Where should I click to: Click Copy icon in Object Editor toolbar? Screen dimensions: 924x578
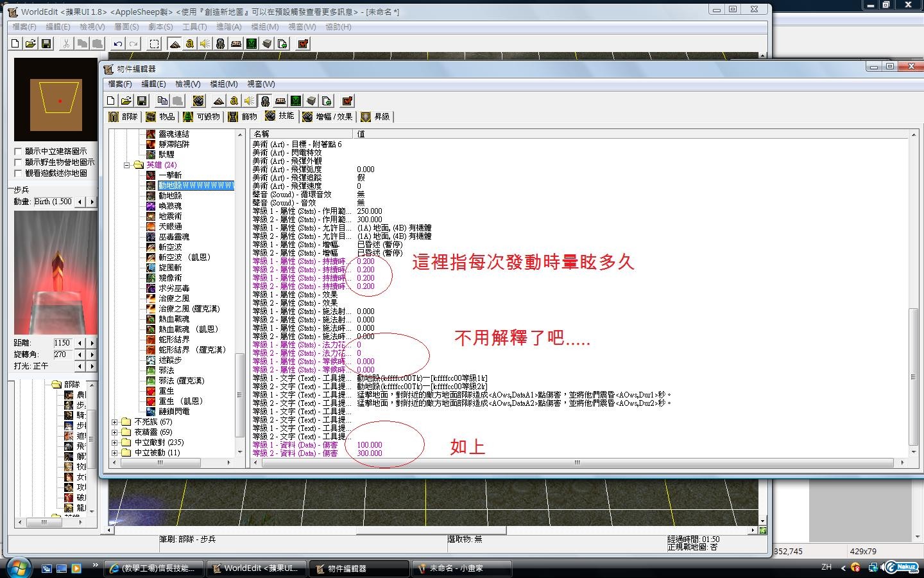tap(162, 101)
